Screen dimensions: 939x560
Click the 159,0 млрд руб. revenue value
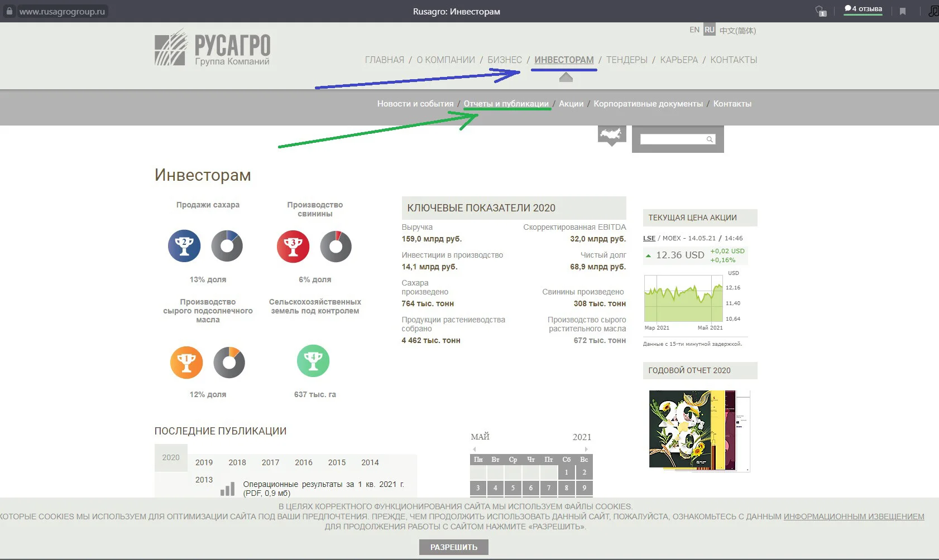click(x=432, y=239)
